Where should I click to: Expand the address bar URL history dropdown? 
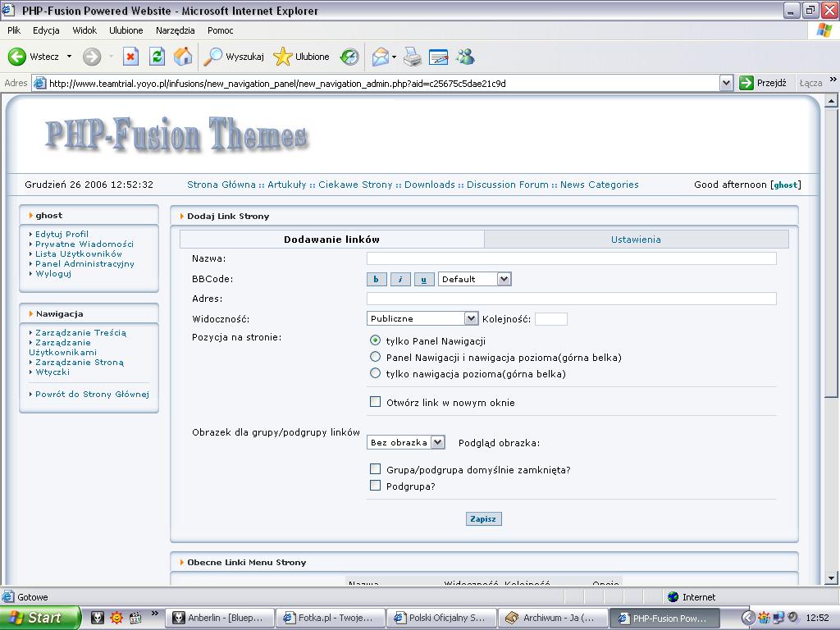pos(727,83)
